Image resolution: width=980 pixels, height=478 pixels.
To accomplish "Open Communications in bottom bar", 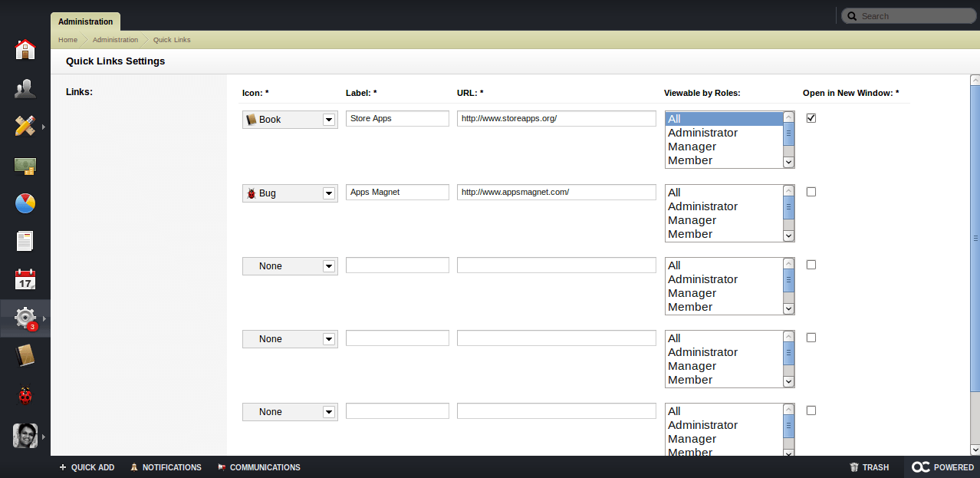I will [259, 467].
